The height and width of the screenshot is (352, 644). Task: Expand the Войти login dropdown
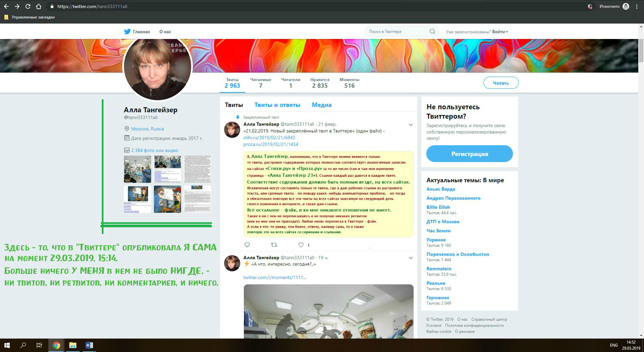click(500, 32)
